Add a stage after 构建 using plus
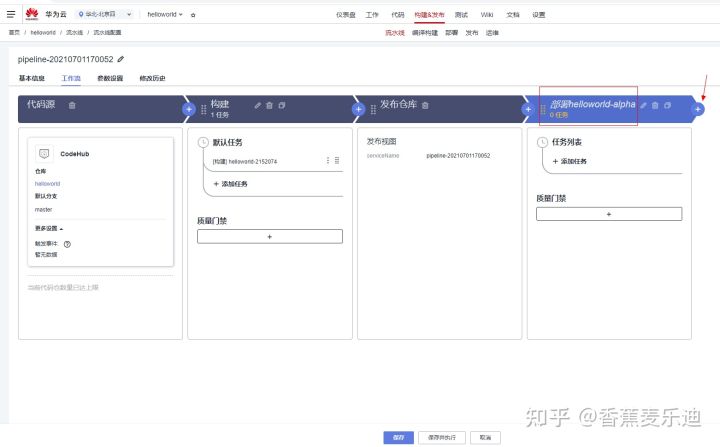The height and width of the screenshot is (447, 720). tap(359, 109)
